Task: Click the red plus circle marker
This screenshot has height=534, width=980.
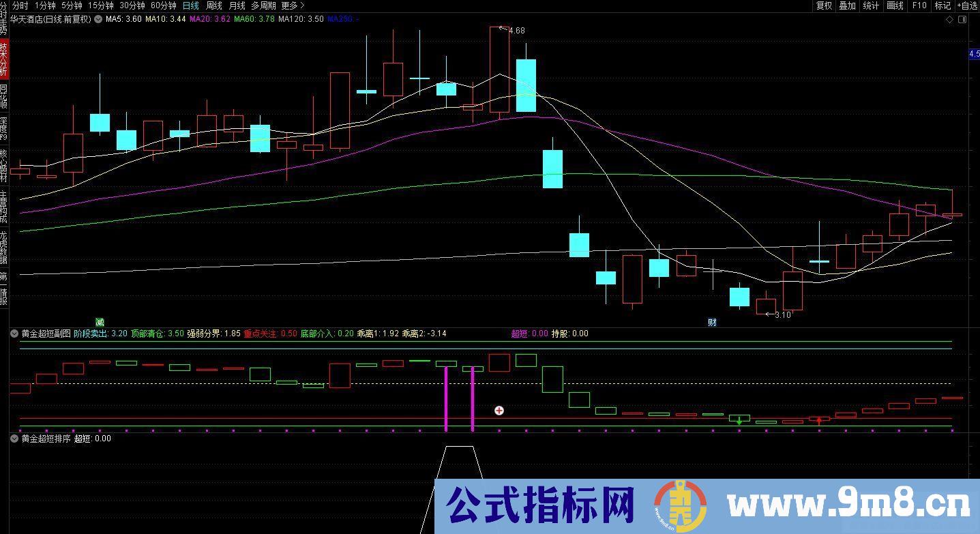Action: pos(499,411)
